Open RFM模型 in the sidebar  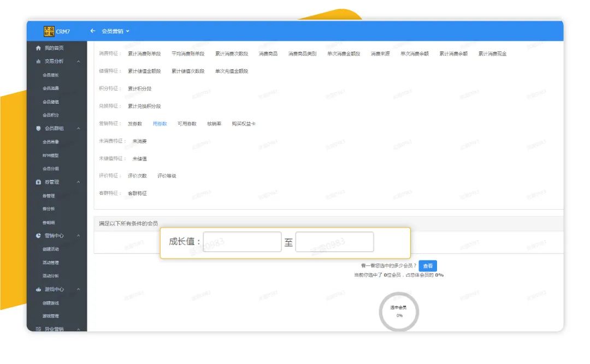(50, 156)
